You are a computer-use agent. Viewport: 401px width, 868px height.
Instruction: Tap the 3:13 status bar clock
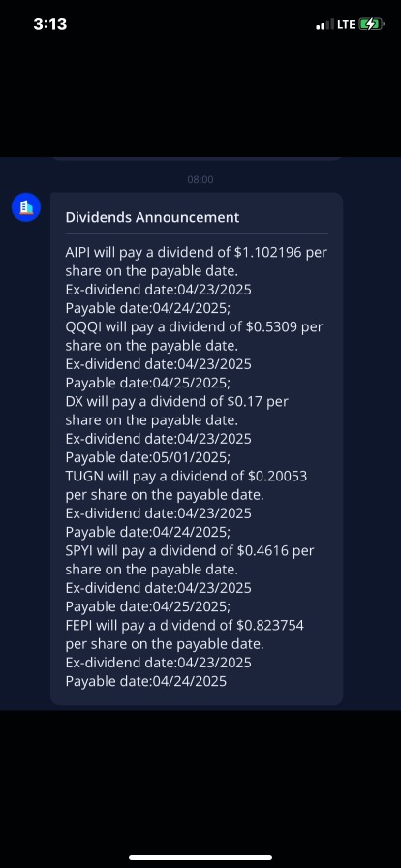(49, 24)
